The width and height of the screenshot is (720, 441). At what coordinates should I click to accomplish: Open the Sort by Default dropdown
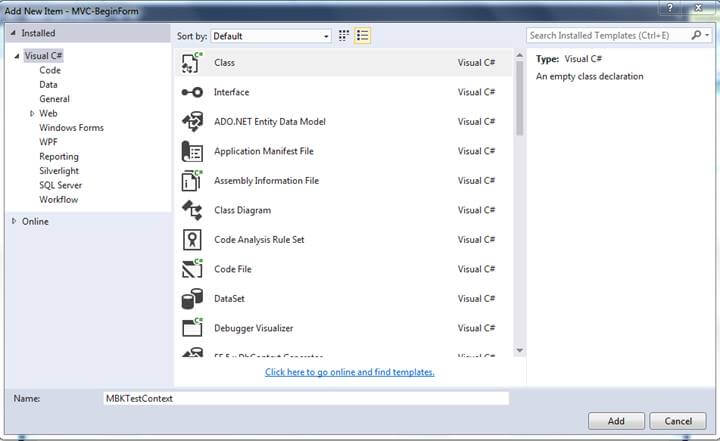pyautogui.click(x=271, y=36)
